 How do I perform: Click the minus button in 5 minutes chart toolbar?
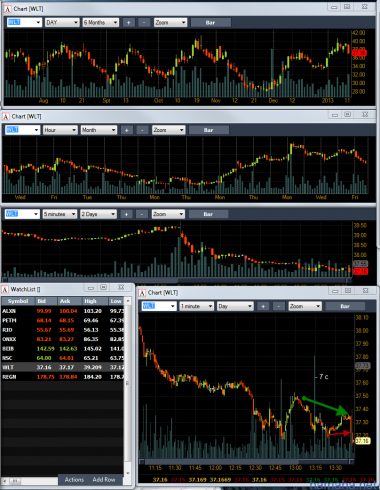pos(142,214)
